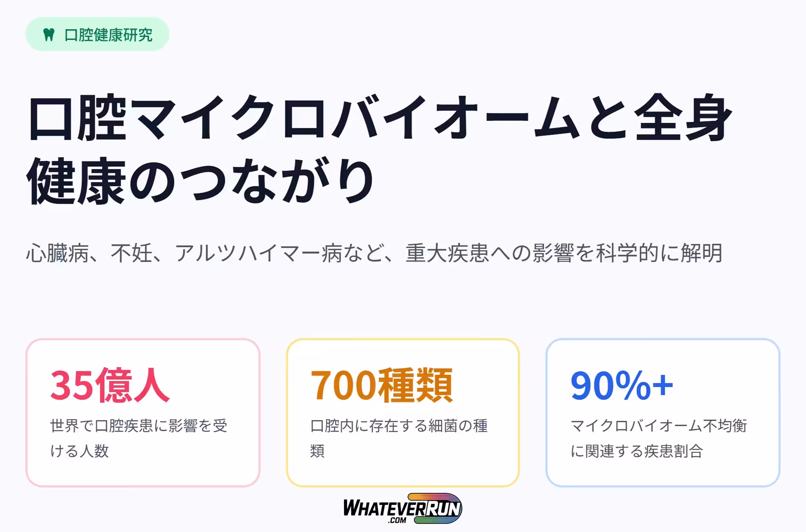Click the red 35億人 statistic number
This screenshot has width=806, height=532.
(x=110, y=385)
